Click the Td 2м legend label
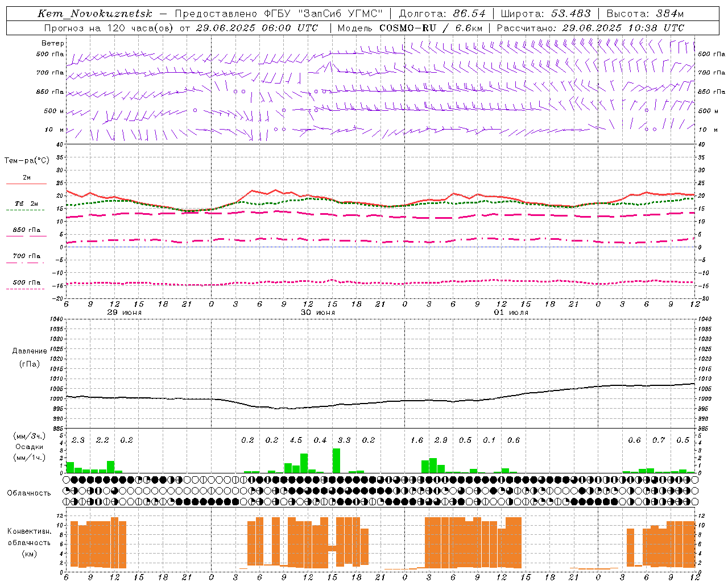This screenshot has width=728, height=582. [27, 203]
